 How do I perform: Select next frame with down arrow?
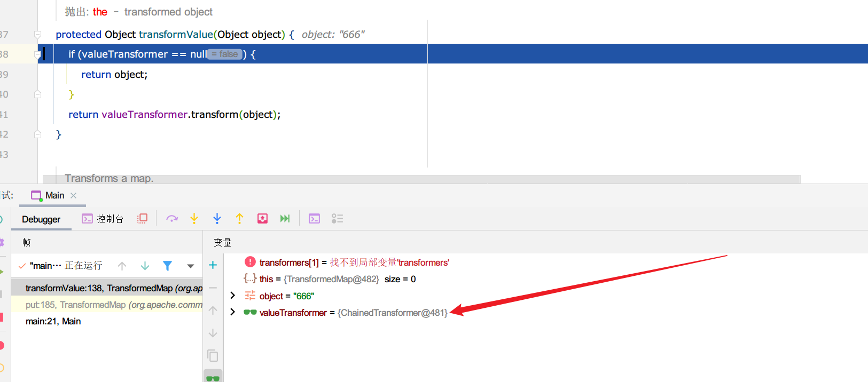point(145,266)
